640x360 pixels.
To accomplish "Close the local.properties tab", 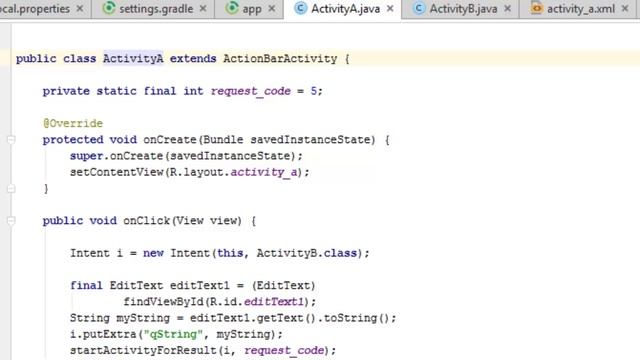I will coord(80,9).
